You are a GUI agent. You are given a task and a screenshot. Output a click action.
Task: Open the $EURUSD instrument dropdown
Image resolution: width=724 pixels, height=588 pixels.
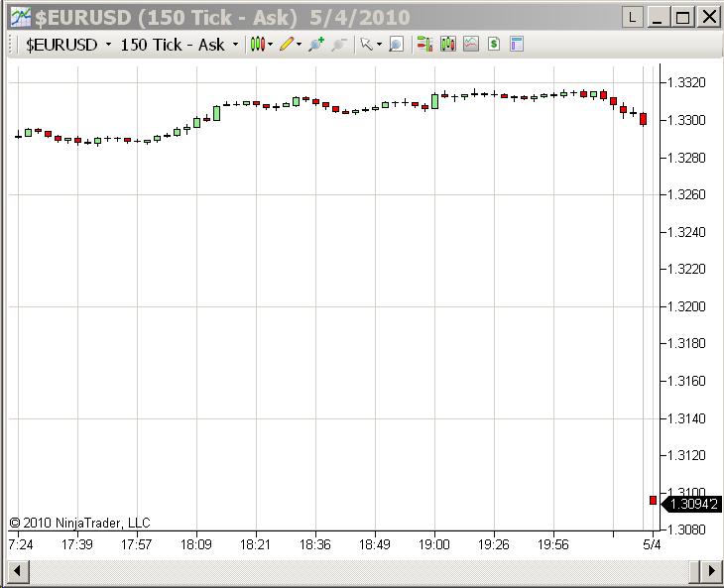click(68, 45)
